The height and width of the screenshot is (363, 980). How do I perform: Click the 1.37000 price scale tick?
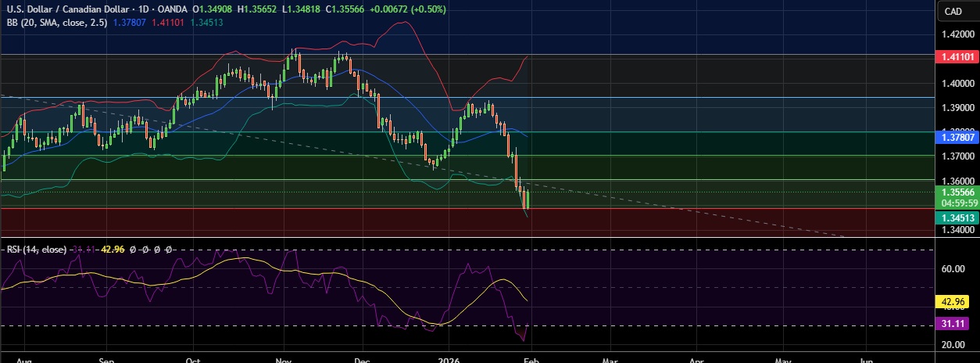[957, 156]
